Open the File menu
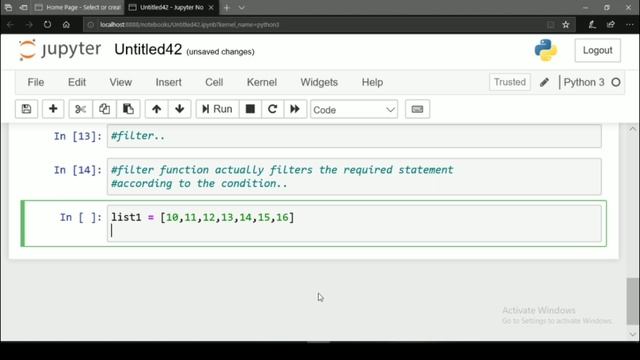This screenshot has width=640, height=360. 36,82
